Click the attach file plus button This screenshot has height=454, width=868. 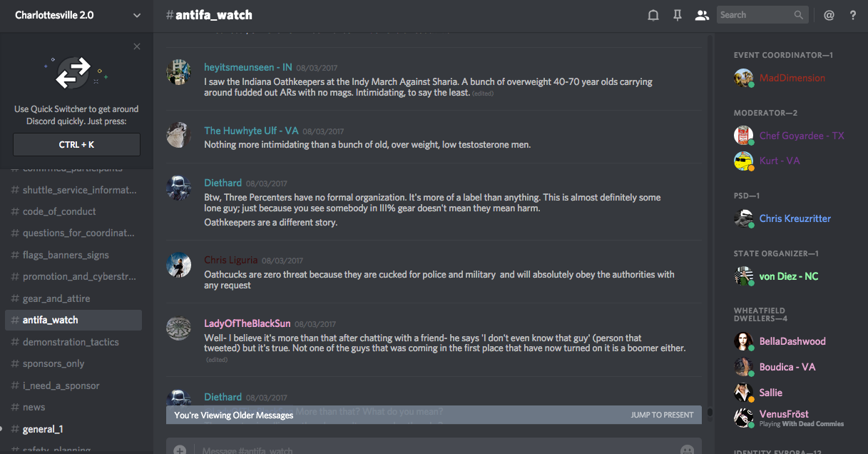pyautogui.click(x=180, y=450)
